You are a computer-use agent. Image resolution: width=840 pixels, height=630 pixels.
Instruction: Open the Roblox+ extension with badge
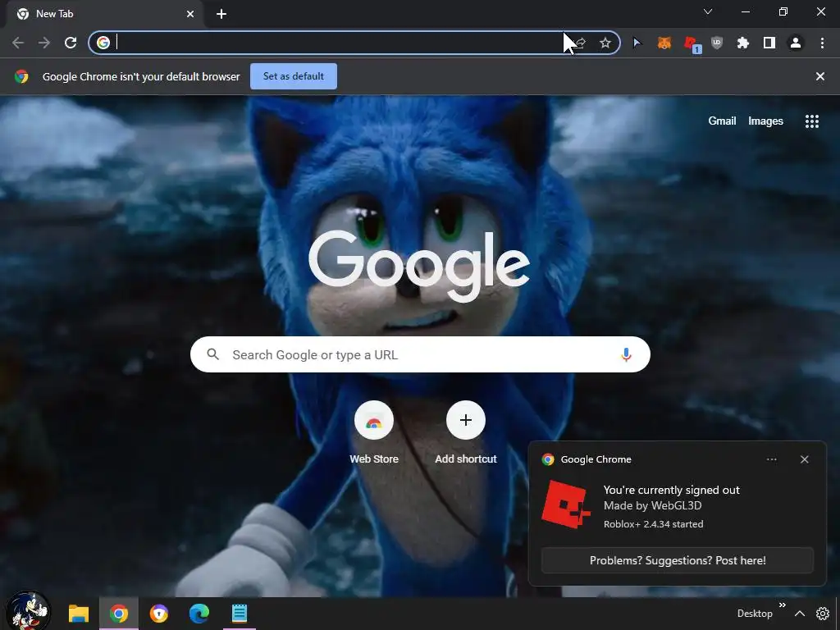(692, 44)
